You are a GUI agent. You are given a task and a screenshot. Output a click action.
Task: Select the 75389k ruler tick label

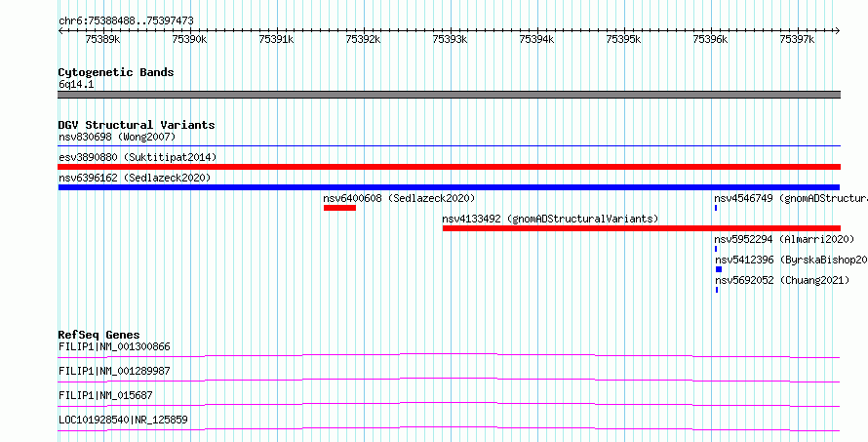[103, 39]
